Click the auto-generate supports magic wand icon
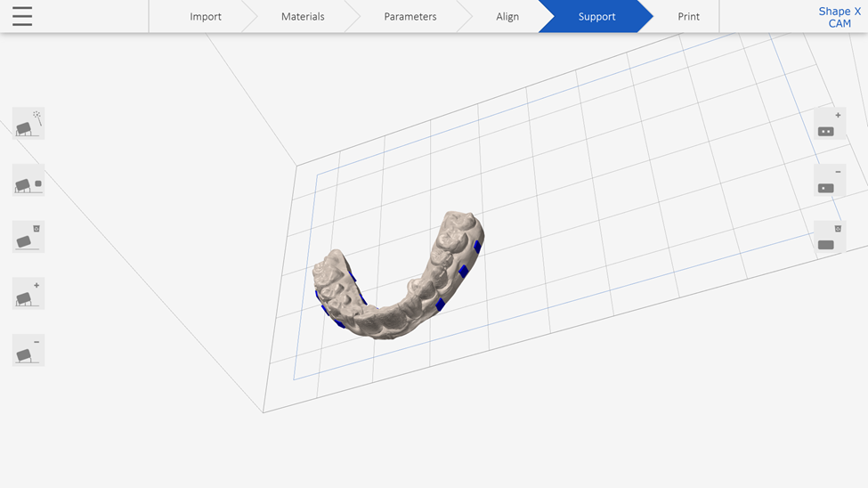 pos(28,123)
